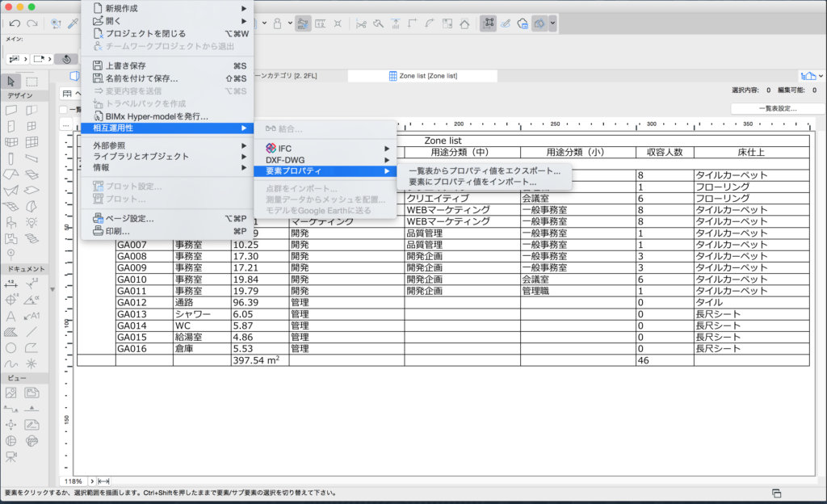Select the Lamp tool in Design toolbox
827x504 pixels.
coord(31,222)
